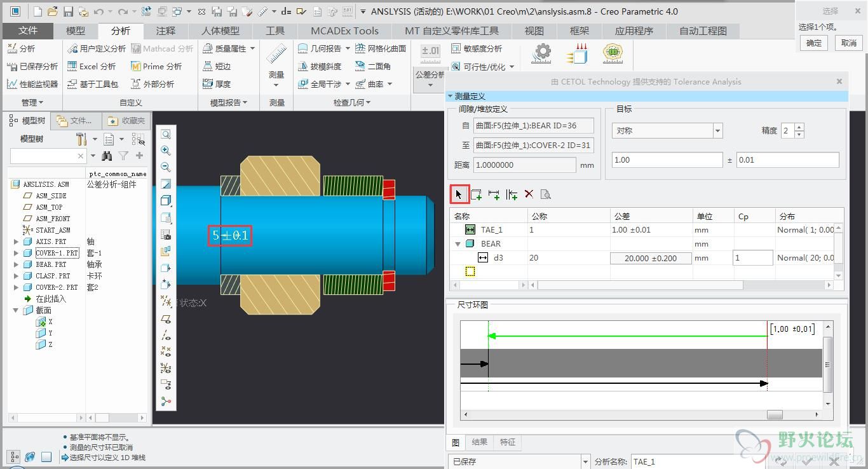
Task: Undo the last action
Action: point(98,11)
